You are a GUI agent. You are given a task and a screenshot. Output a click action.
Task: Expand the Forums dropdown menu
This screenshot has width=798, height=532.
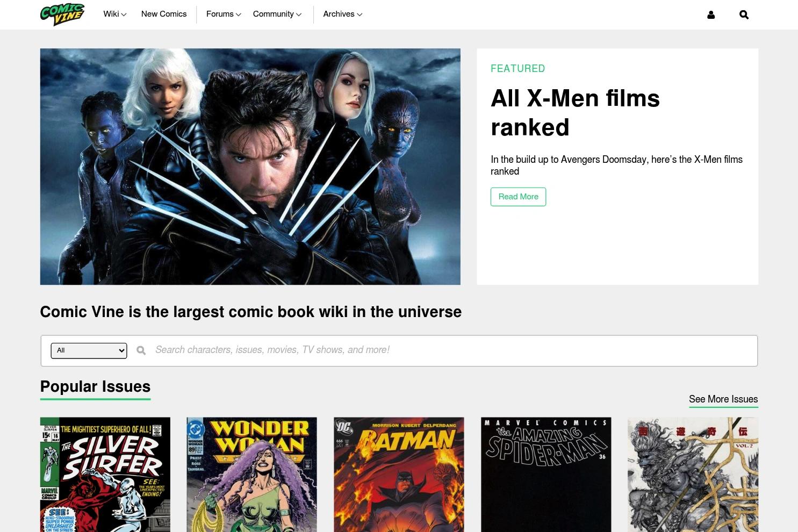point(224,14)
